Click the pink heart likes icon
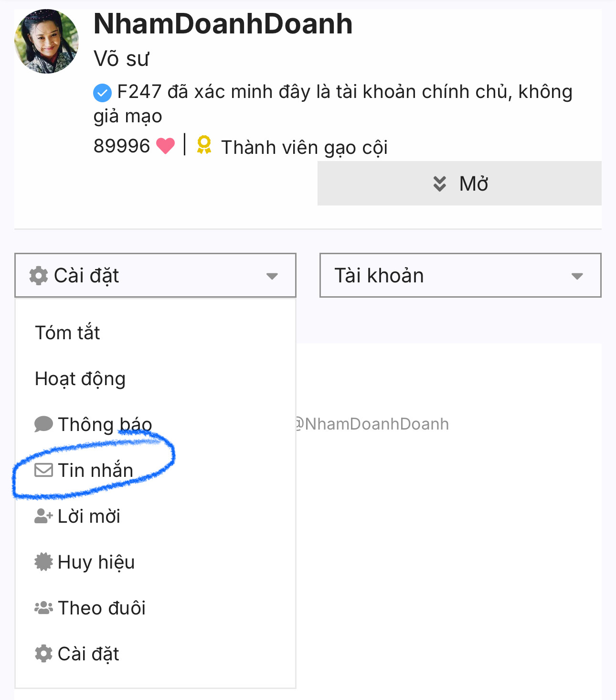Screen dimensions: 616x700 pos(165,146)
